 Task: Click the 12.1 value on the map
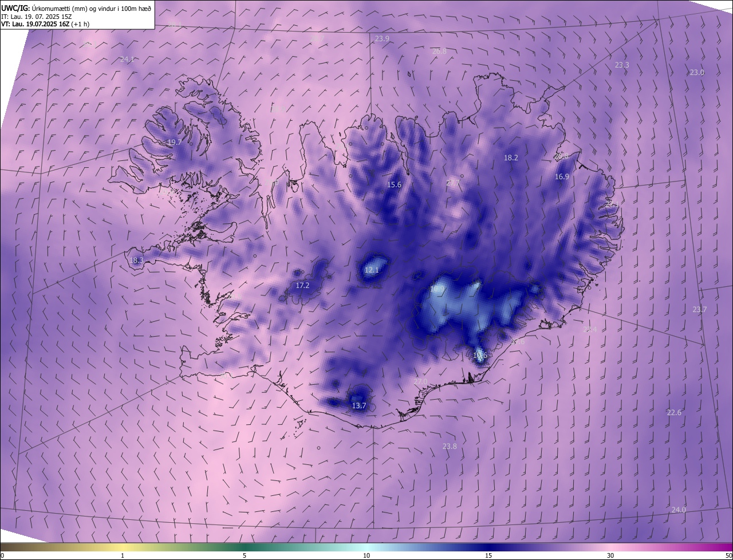coord(372,270)
